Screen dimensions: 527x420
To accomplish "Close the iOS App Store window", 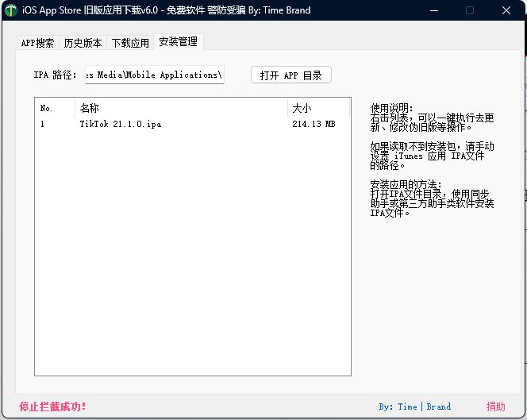I will 506,10.
